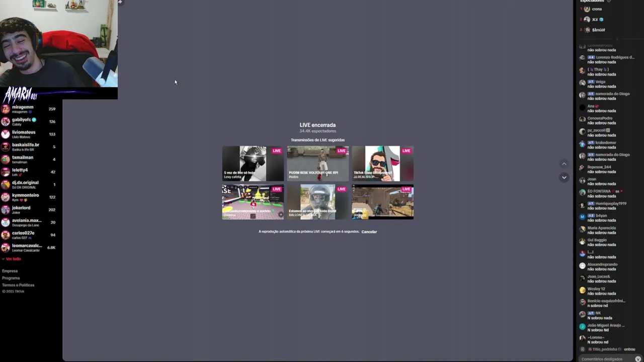Click Gui Baggio chat username
644x362 pixels.
[597, 240]
